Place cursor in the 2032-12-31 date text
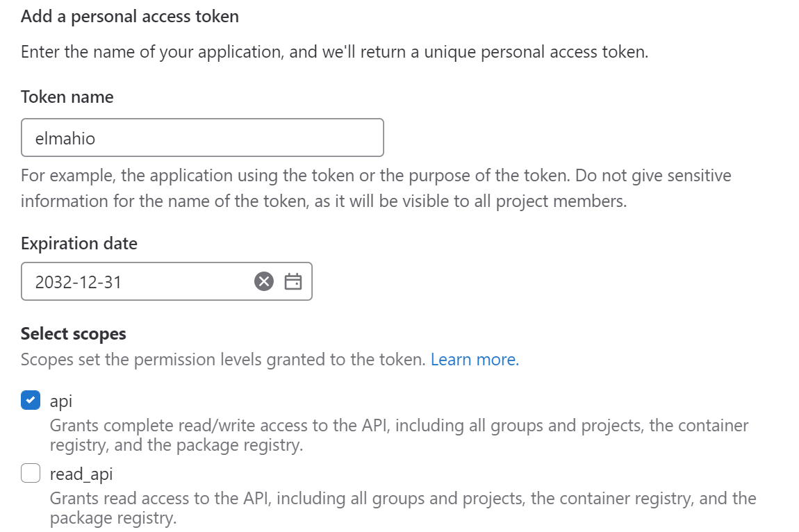 pos(79,282)
